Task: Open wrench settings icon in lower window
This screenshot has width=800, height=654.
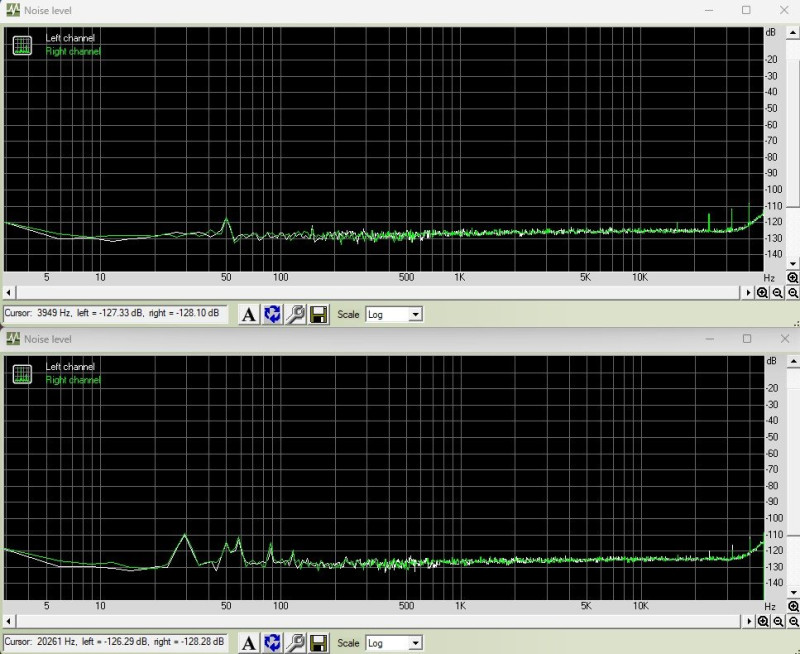Action: point(295,643)
